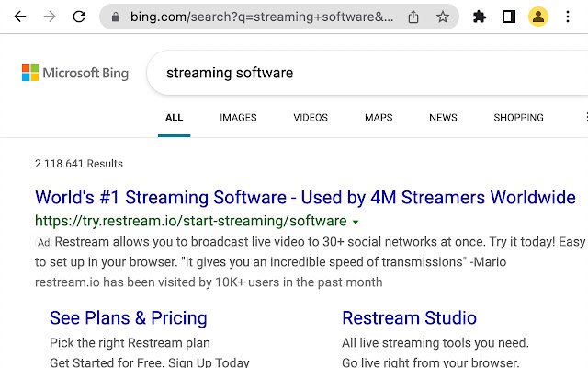Bookmark this page with the star
Image resolution: width=588 pixels, height=368 pixels.
point(443,17)
